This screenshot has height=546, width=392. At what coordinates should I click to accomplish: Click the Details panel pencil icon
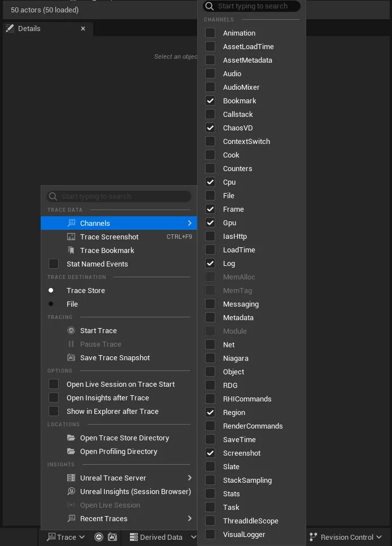click(x=10, y=29)
